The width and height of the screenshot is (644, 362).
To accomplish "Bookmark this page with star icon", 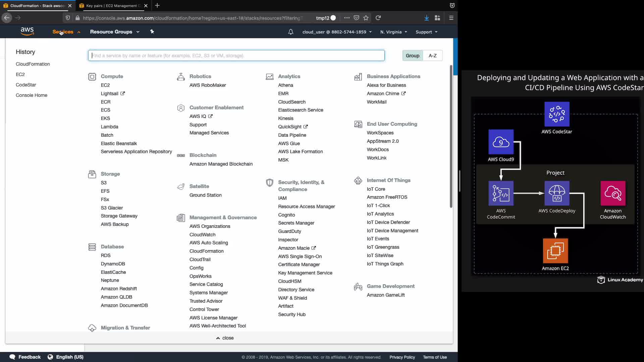I will pos(366,18).
